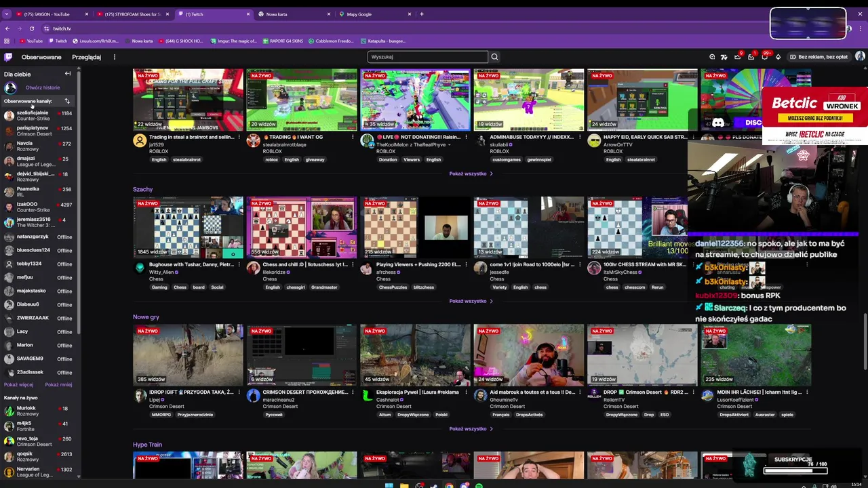Open Chrome from the taskbar
Image resolution: width=868 pixels, height=488 pixels.
(x=449, y=485)
